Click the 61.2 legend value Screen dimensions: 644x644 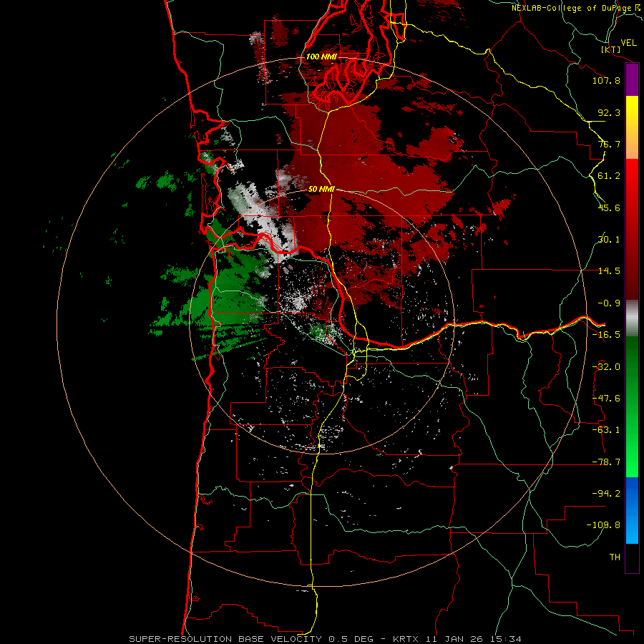[609, 176]
